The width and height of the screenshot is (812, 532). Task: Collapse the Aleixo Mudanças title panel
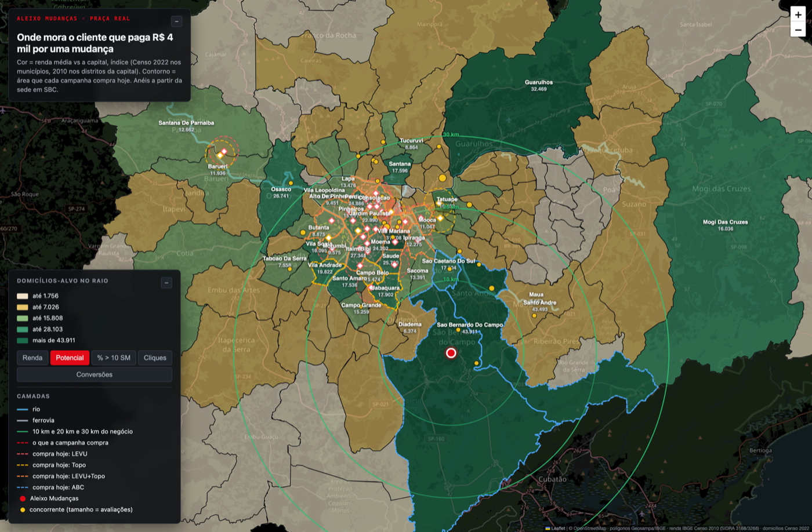[x=177, y=21]
